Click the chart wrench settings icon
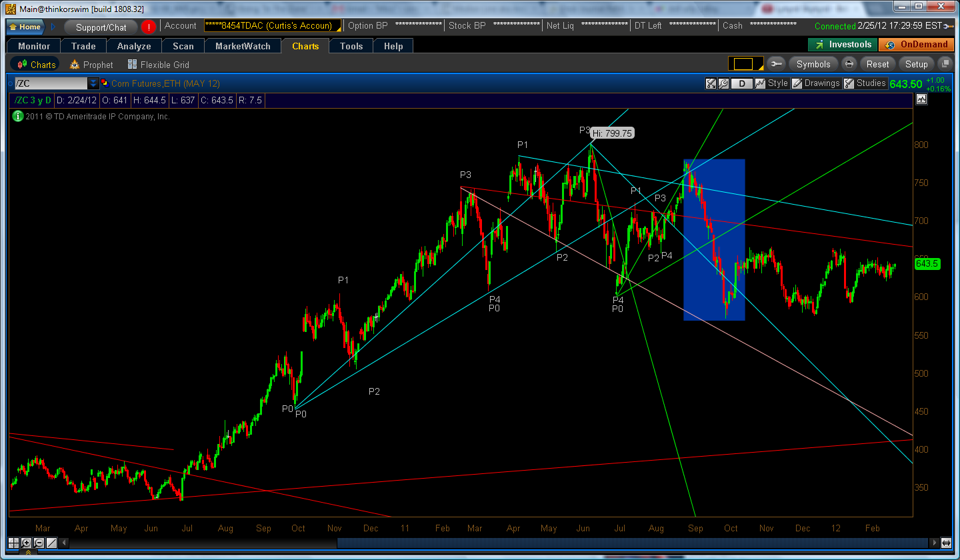Screen dimensions: 960x560 (723, 83)
